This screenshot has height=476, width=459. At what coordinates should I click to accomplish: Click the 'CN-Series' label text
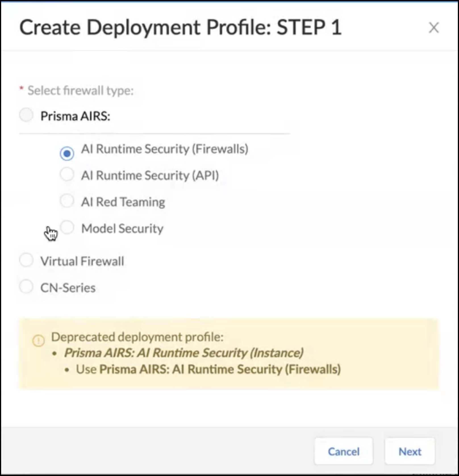[68, 288]
